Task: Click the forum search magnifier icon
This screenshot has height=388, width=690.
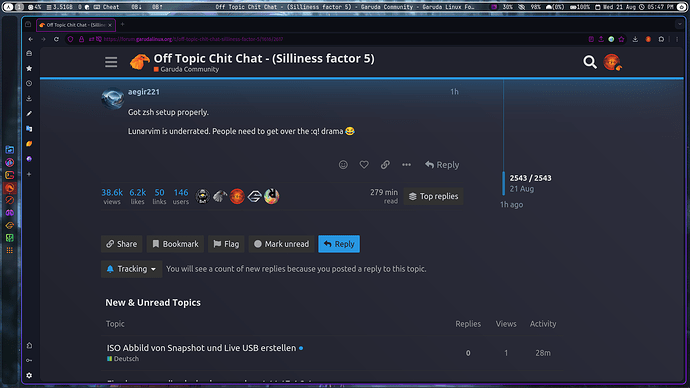Action: point(590,62)
